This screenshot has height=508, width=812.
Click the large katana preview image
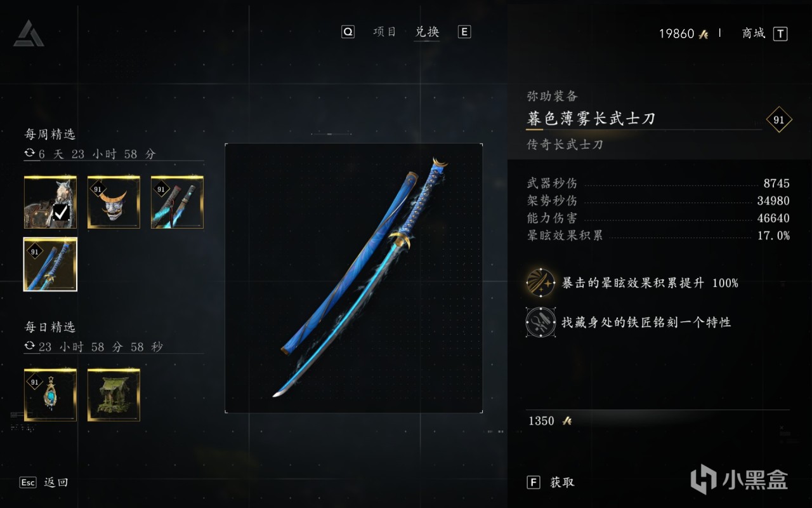[x=354, y=278]
